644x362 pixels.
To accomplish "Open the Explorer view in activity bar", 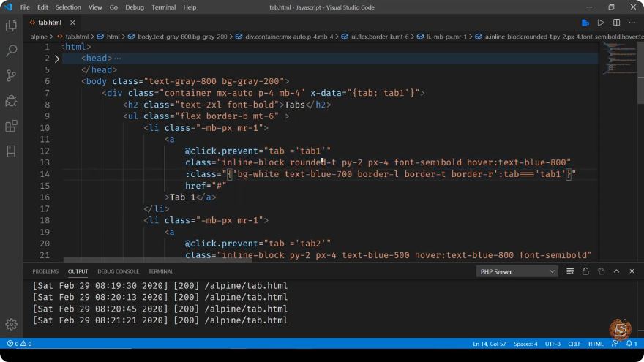I will [x=11, y=26].
